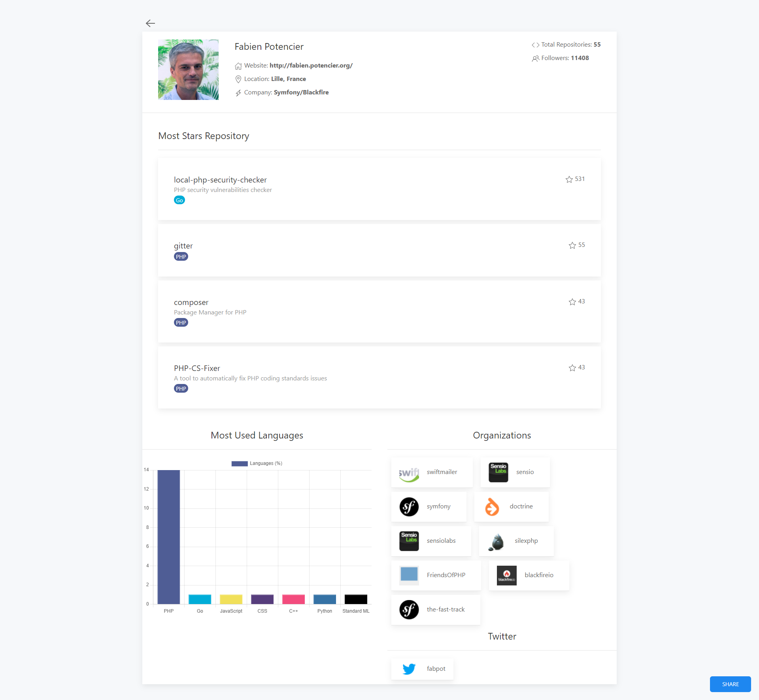
Task: Click the silexphp organization logo
Action: [497, 541]
